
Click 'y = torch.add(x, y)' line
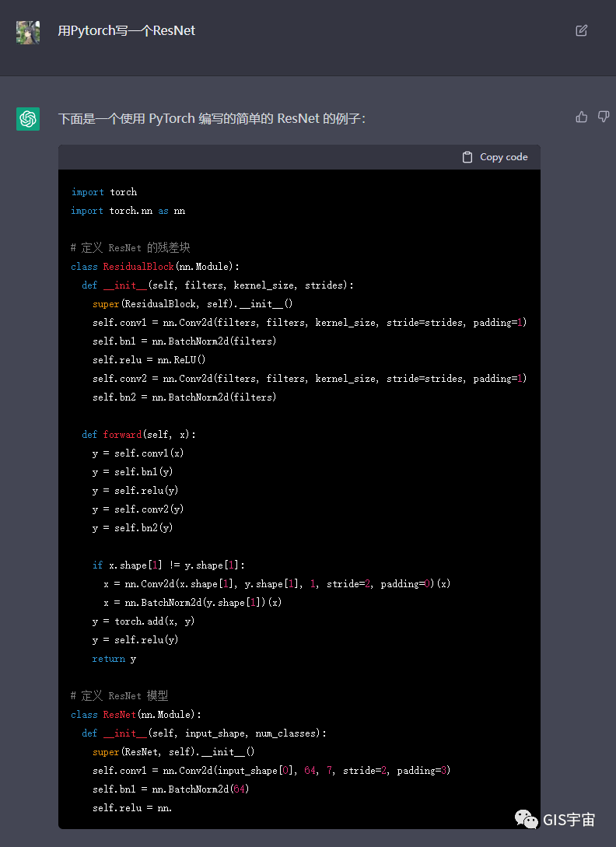pos(144,621)
